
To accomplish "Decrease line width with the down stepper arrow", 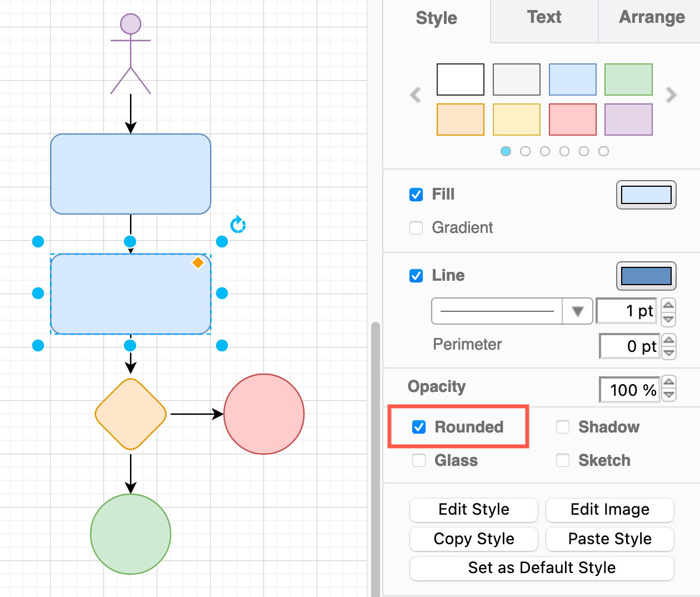I will point(668,318).
